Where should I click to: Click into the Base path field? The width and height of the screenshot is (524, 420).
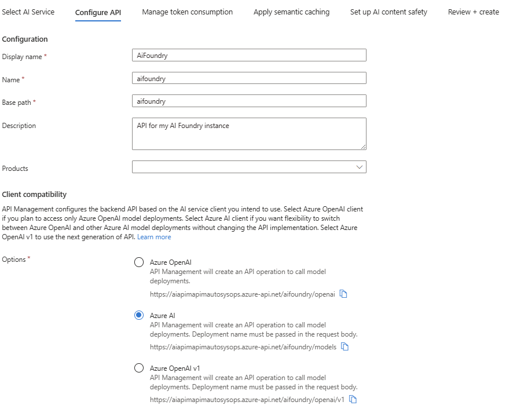tap(249, 101)
